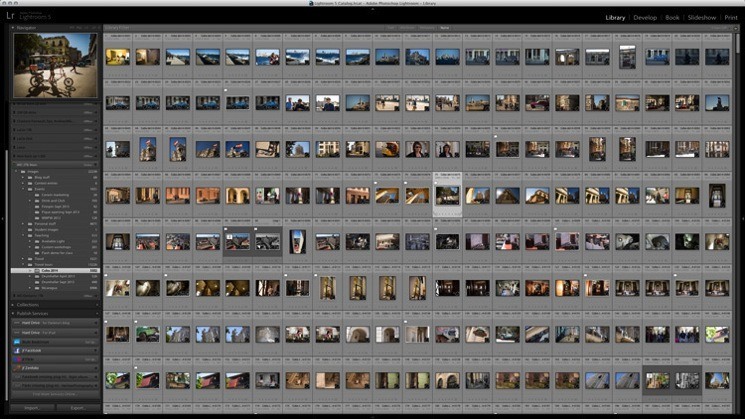The height and width of the screenshot is (419, 745).
Task: Click the plus icon on Publish Services panel
Action: [97, 314]
